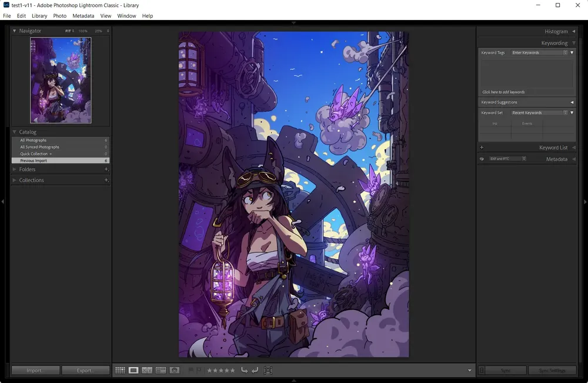Toggle Auto Sync switch beside Sync button
Screen dimensions: 588x383
coord(482,371)
